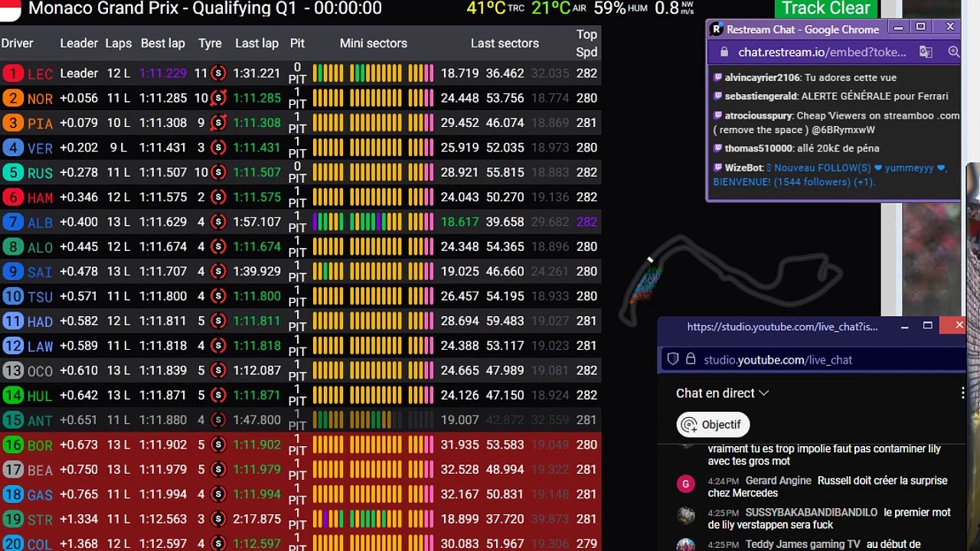The height and width of the screenshot is (551, 980).
Task: Click ALB's purple top speed 282
Action: click(586, 222)
